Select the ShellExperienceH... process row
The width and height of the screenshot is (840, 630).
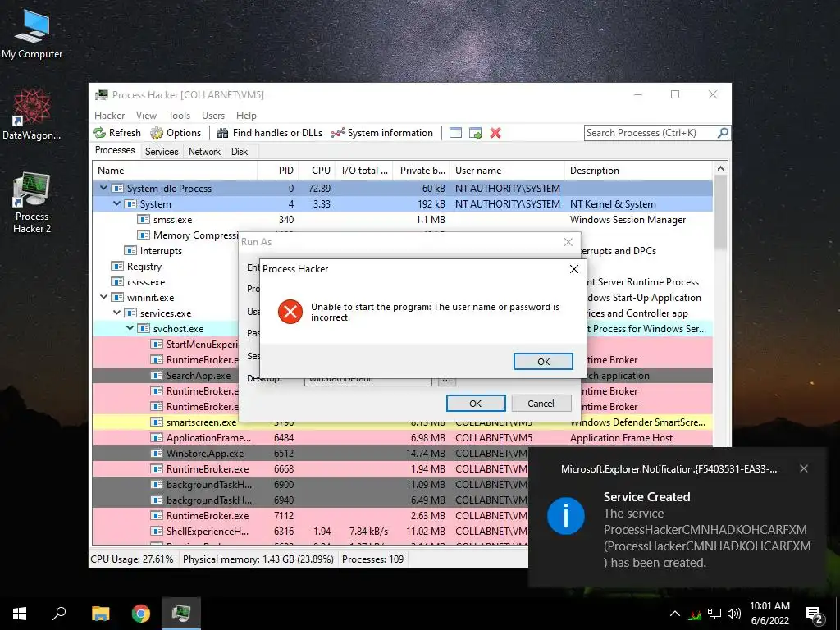point(310,532)
